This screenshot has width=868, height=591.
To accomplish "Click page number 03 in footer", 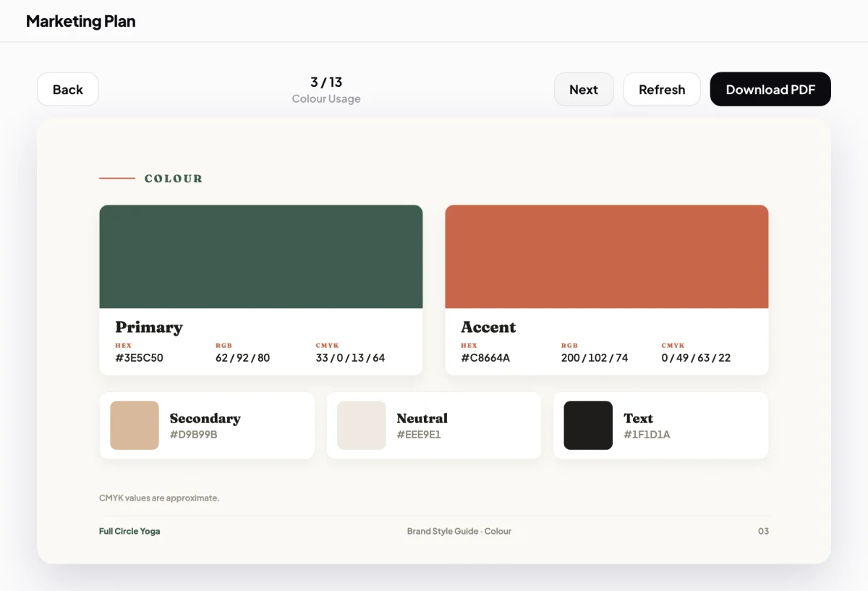I will pyautogui.click(x=763, y=531).
